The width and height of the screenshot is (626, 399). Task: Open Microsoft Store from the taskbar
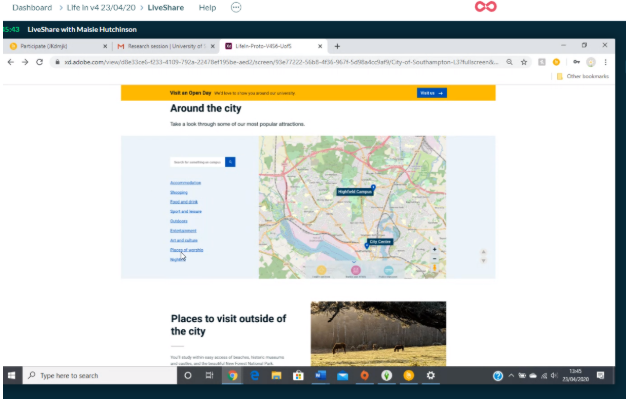coord(298,375)
